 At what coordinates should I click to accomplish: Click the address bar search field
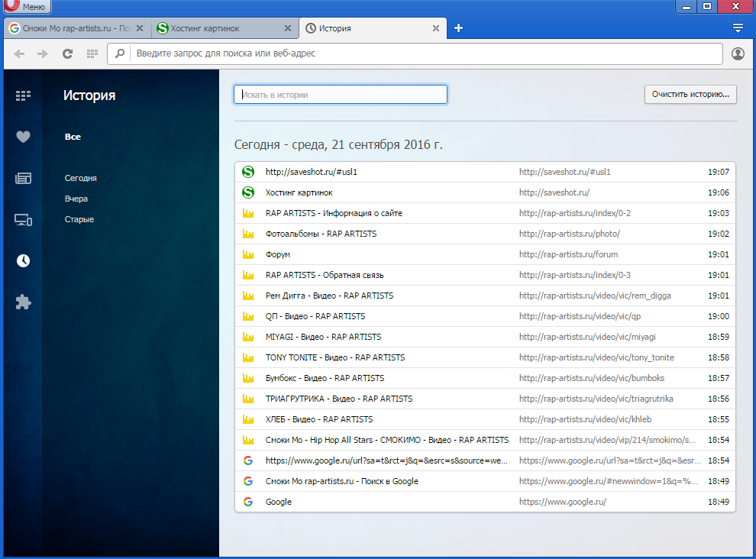click(x=415, y=53)
